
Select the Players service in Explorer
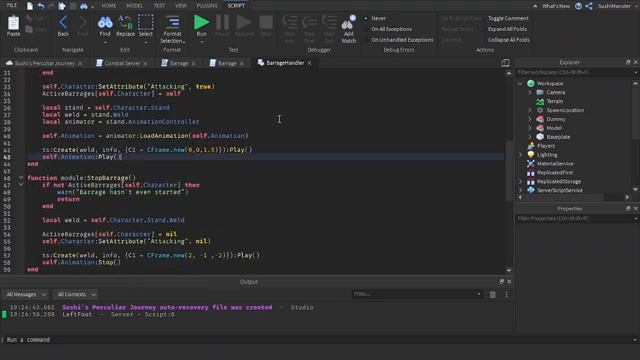pos(546,146)
